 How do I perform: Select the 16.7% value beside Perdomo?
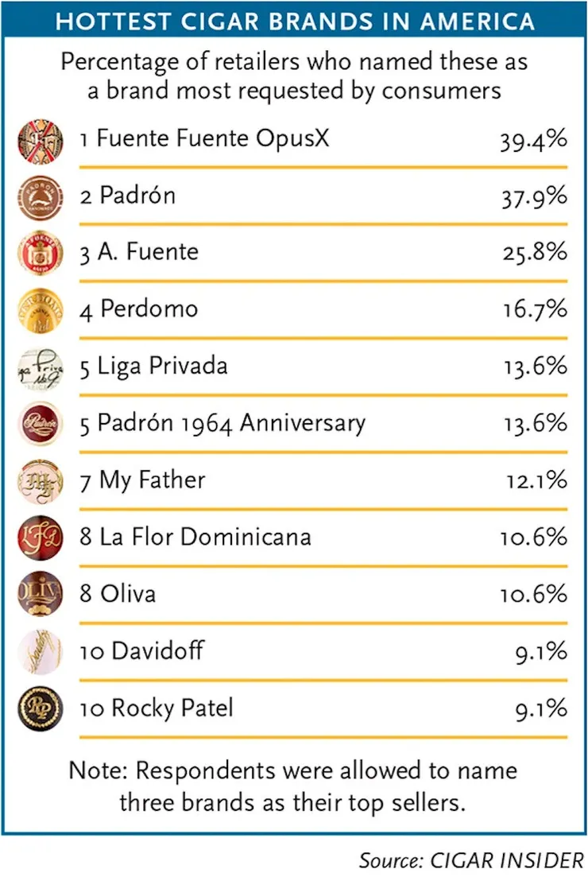coord(533,309)
